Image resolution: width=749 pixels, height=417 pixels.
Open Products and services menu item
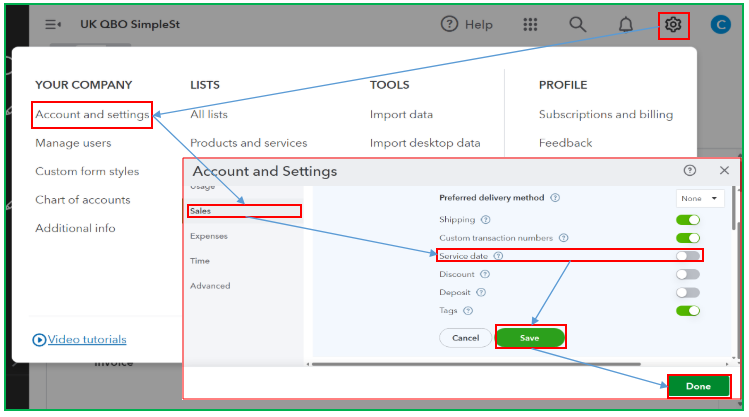point(248,143)
